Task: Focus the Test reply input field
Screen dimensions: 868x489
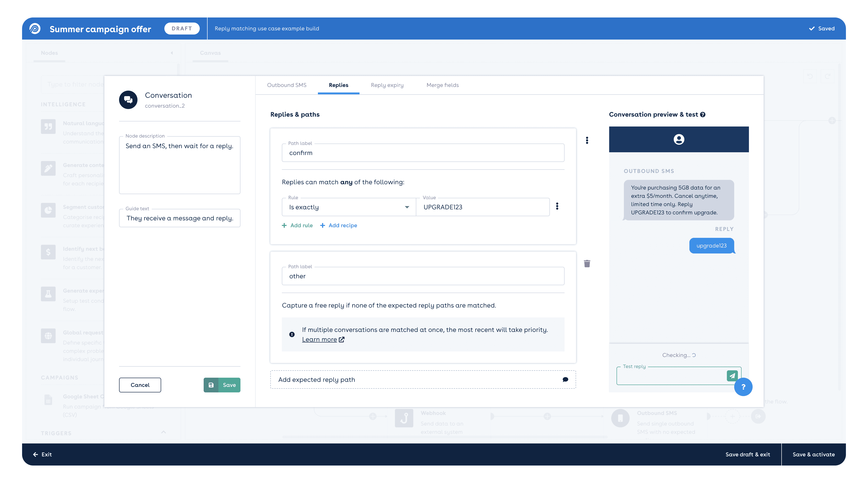Action: [671, 376]
